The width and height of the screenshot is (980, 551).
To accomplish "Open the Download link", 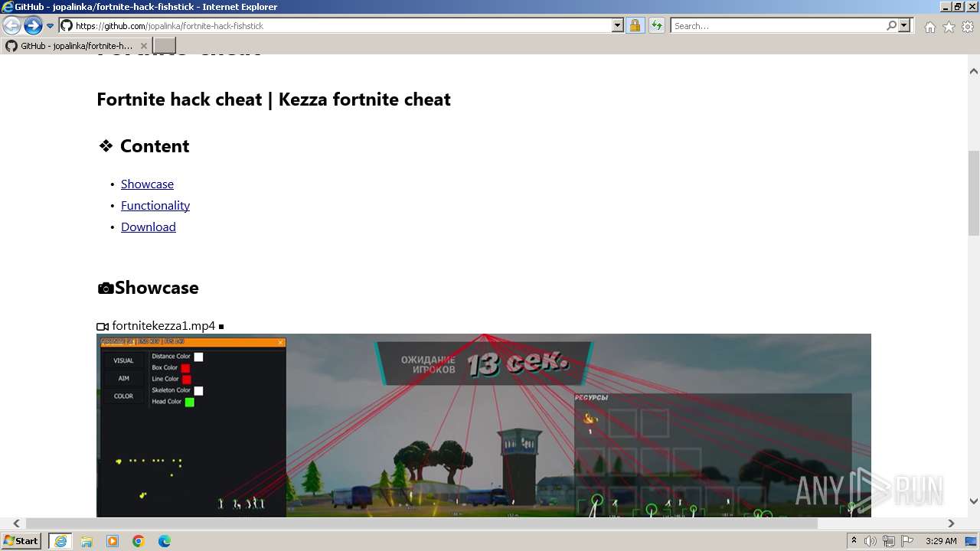I will point(149,227).
